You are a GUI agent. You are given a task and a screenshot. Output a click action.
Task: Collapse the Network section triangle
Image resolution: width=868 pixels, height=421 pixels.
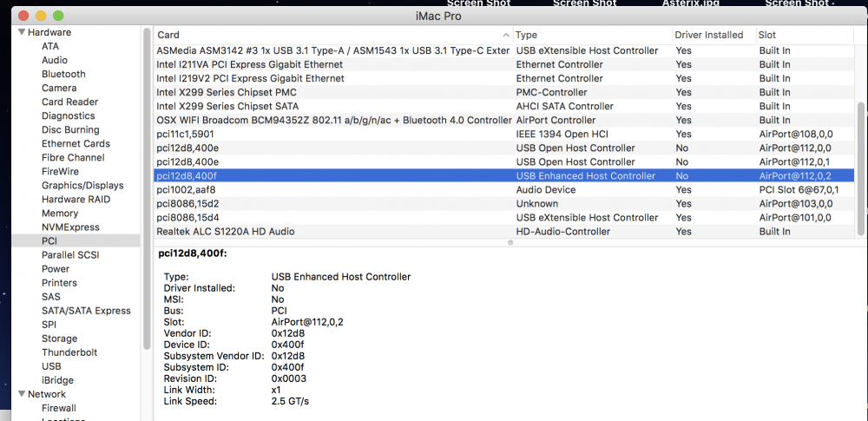click(22, 394)
